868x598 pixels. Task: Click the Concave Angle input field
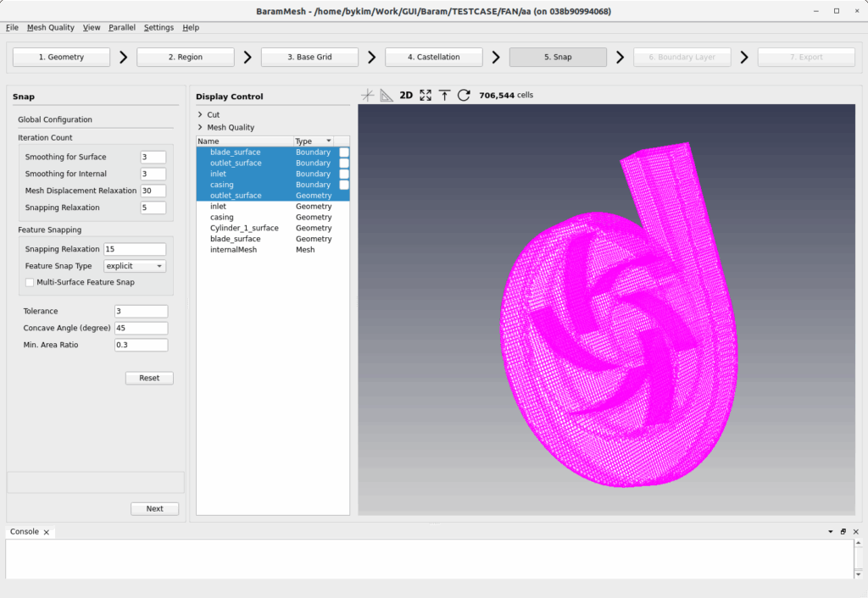click(x=141, y=329)
